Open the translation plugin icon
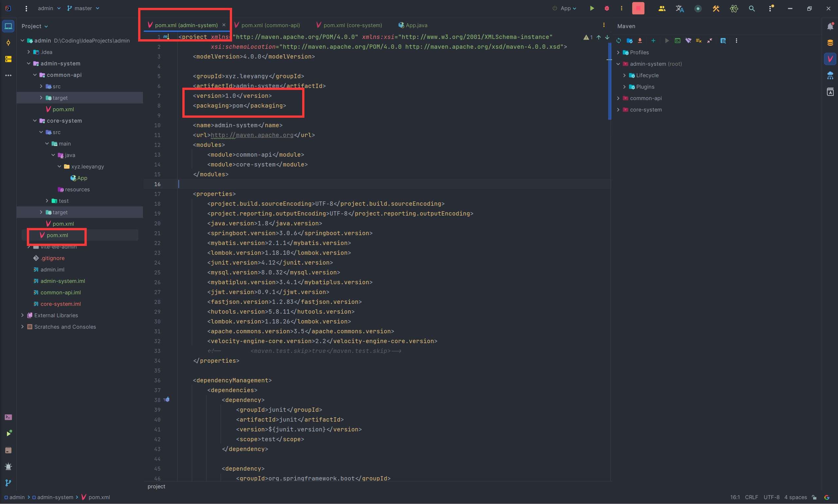 [x=680, y=9]
